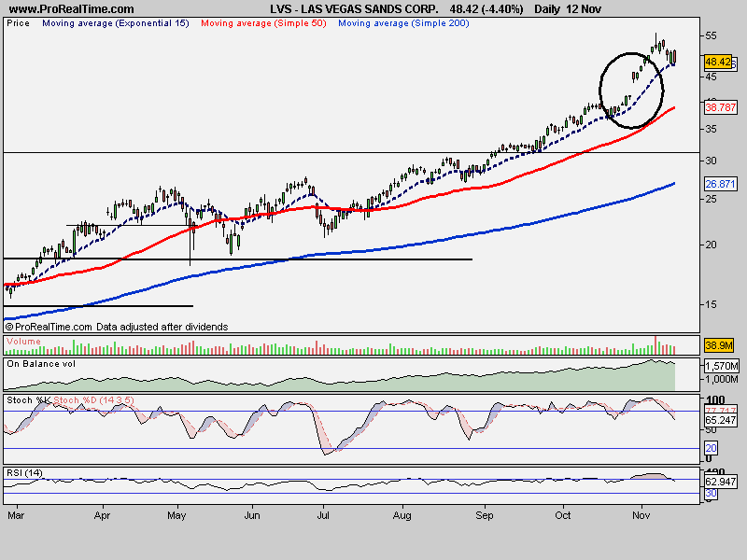Click the 48.42 (-4.40%) price change text
The height and width of the screenshot is (560, 747).
point(486,9)
